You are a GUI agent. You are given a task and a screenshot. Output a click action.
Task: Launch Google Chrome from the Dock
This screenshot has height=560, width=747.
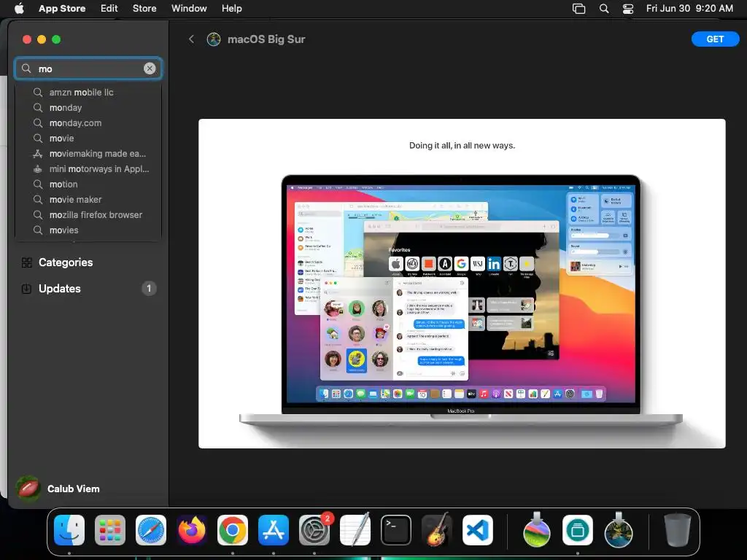tap(233, 530)
